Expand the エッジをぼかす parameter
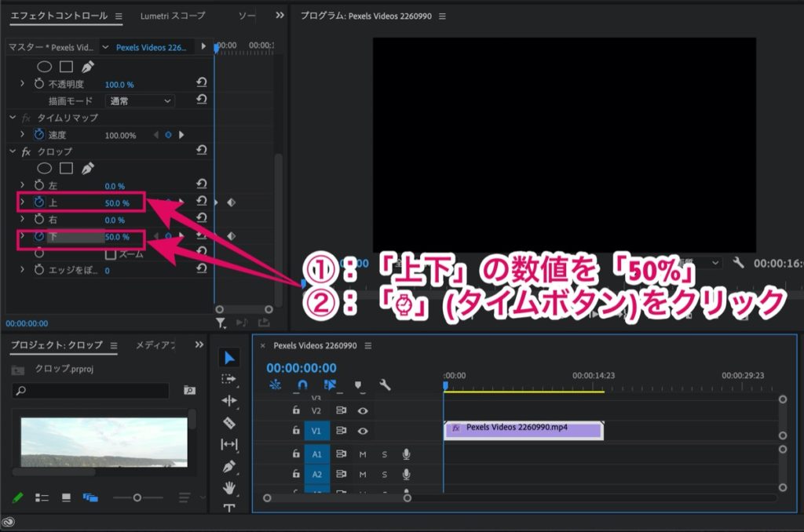Image resolution: width=804 pixels, height=532 pixels. (x=22, y=269)
